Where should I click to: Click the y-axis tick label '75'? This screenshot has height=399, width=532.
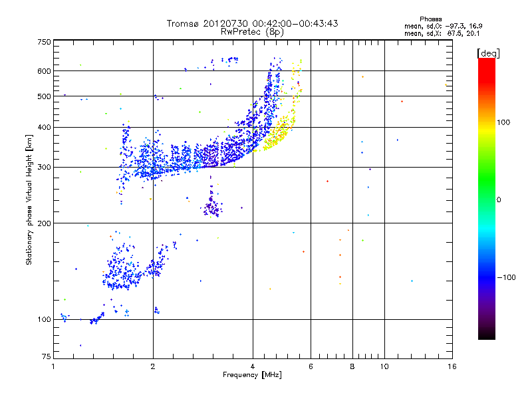pos(47,356)
